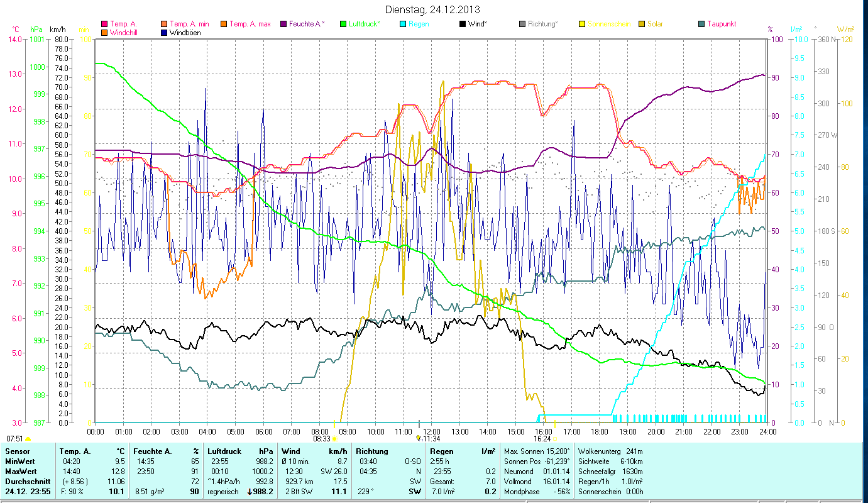
Task: Click the "Sonnen Pos -61,239°" entry
Action: pos(537,462)
